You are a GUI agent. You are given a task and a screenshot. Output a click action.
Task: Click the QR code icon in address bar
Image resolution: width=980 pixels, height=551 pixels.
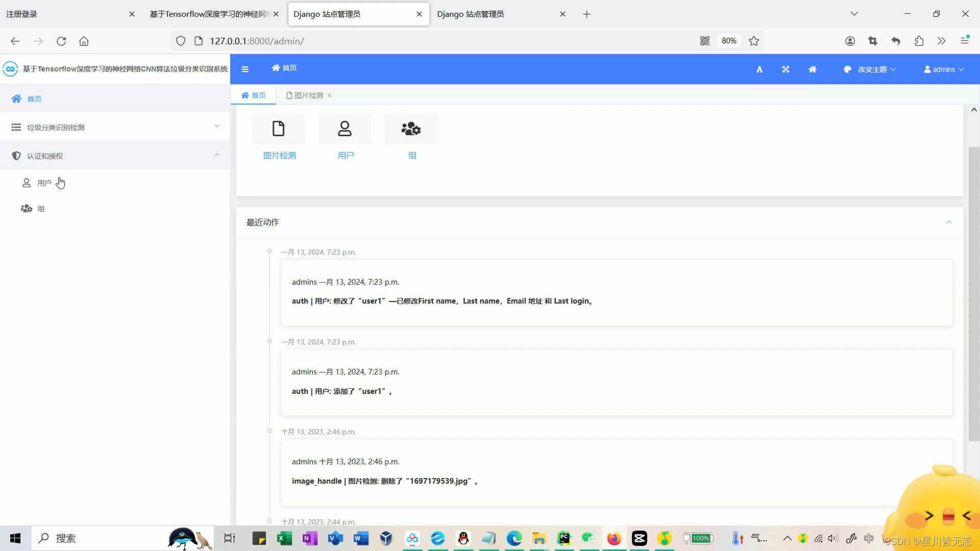click(x=704, y=41)
